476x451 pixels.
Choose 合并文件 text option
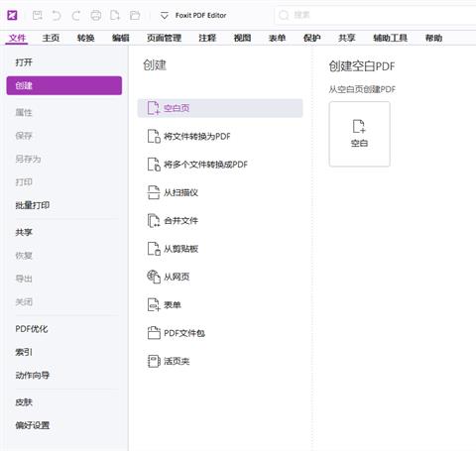pos(180,220)
